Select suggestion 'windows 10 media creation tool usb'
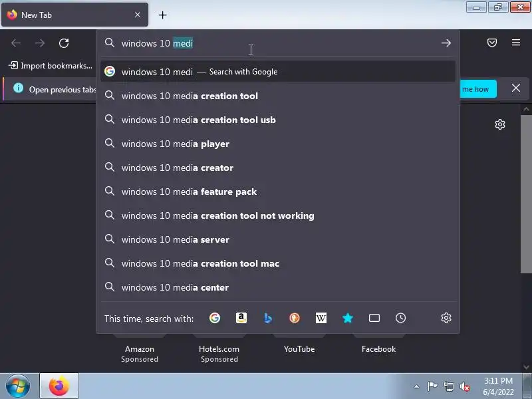532x399 pixels. (x=278, y=120)
